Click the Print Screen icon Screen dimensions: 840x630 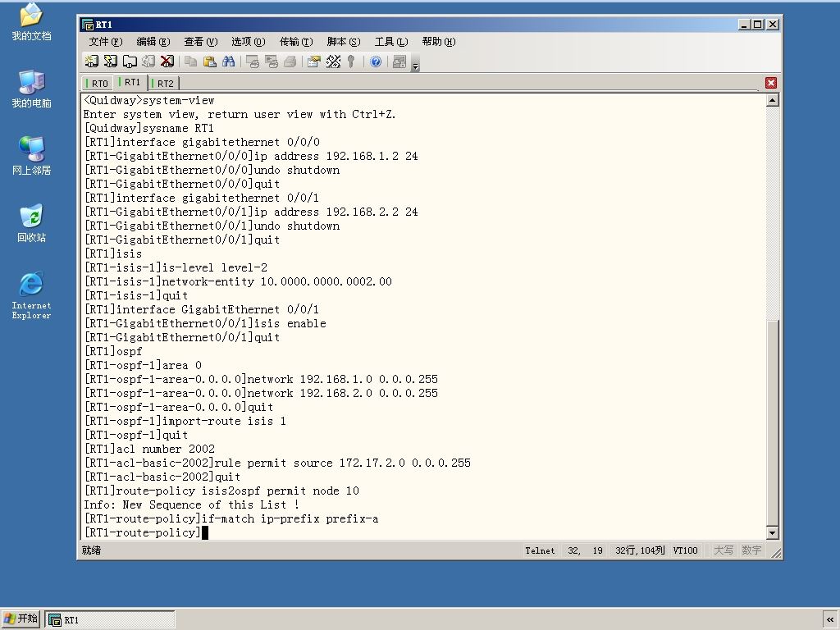tap(253, 62)
